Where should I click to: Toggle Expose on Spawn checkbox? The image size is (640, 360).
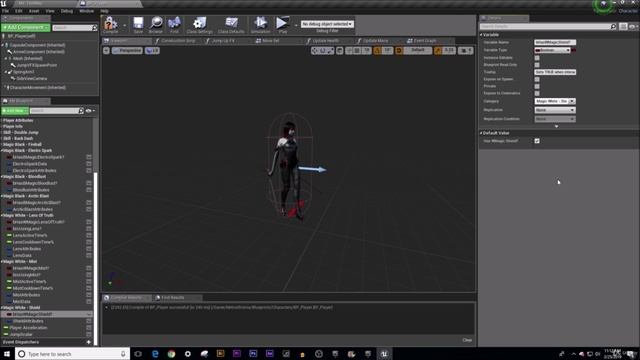(537, 79)
